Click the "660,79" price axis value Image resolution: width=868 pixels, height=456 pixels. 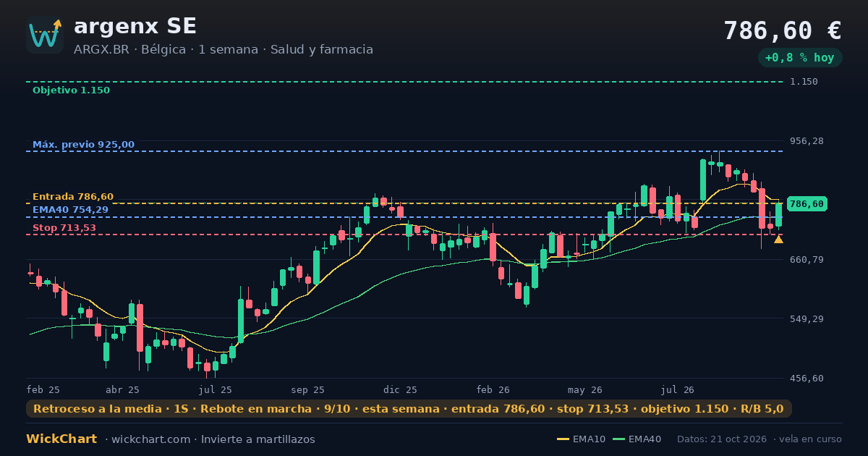pos(807,259)
